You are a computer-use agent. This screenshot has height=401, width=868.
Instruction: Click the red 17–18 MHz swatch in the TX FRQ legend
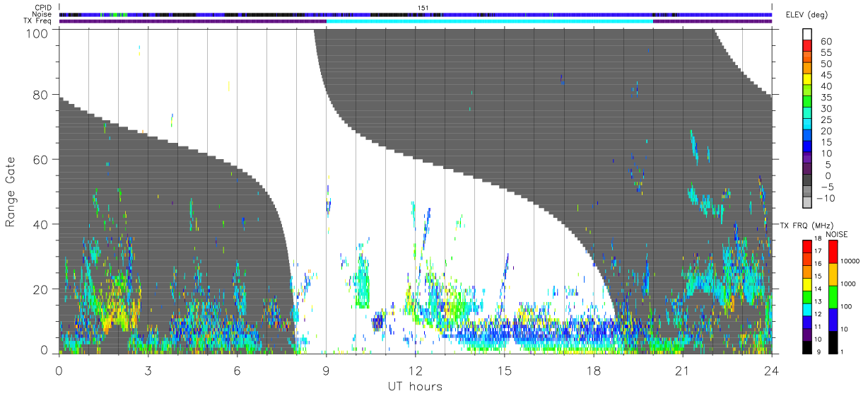[807, 247]
